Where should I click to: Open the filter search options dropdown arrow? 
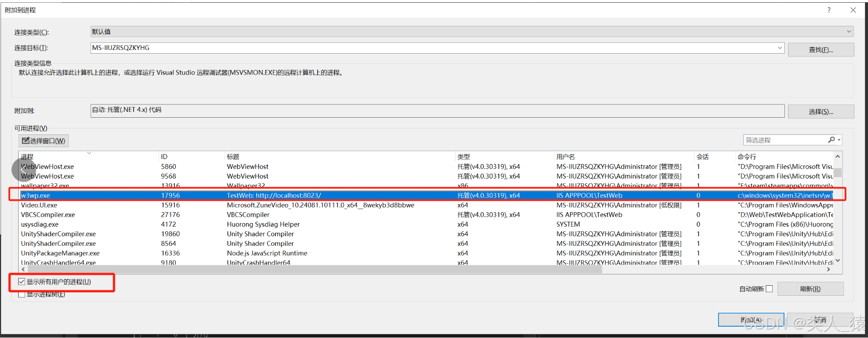click(839, 140)
